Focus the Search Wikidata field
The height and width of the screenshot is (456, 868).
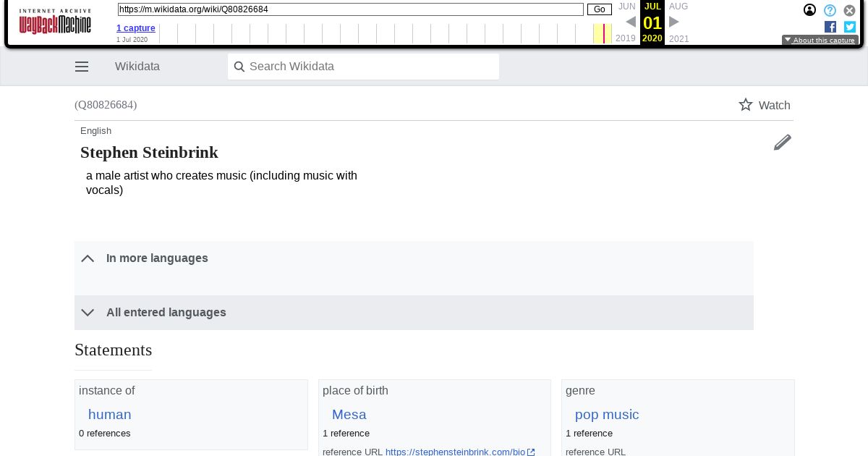(x=363, y=67)
